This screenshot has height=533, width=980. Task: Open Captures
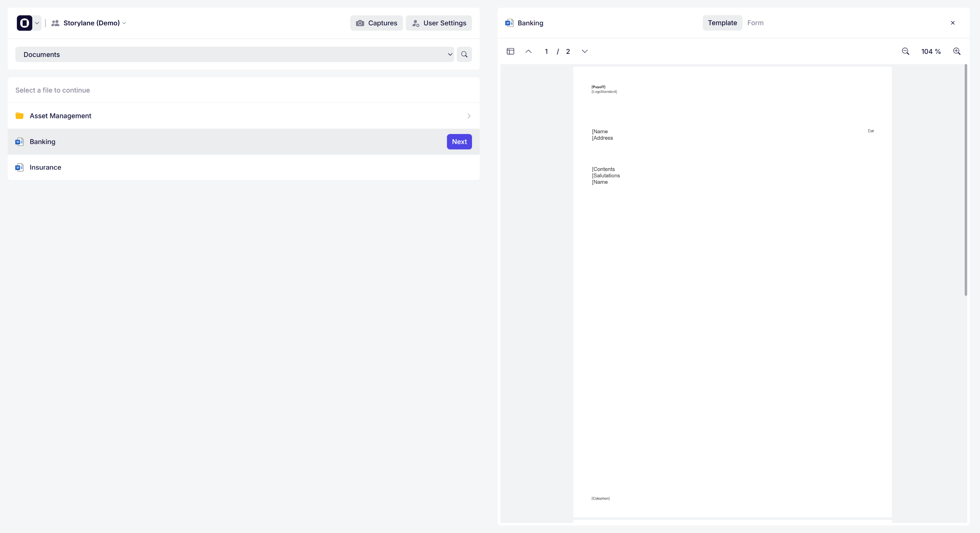click(376, 23)
